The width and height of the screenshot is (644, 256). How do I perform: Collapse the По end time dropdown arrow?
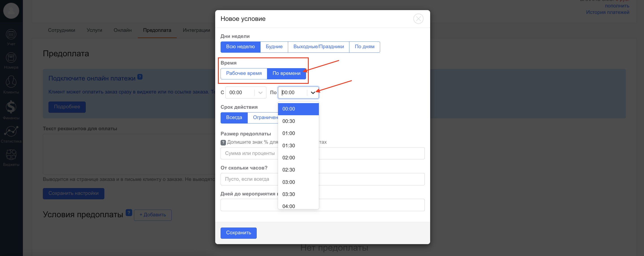point(313,93)
